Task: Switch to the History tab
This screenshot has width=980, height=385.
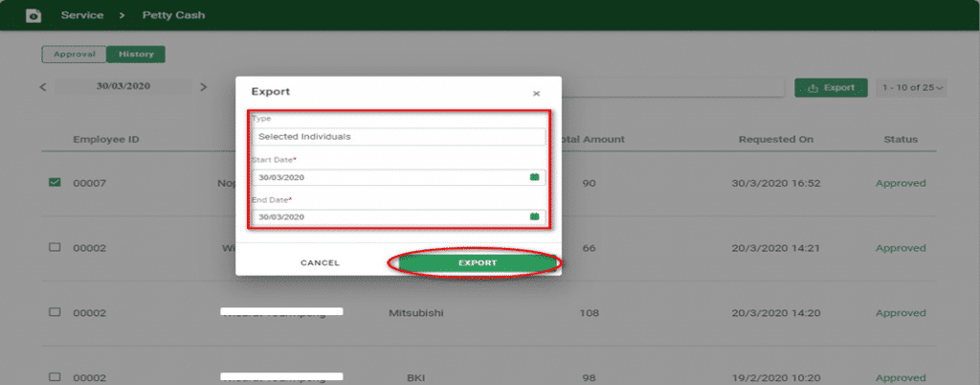Action: click(x=136, y=55)
